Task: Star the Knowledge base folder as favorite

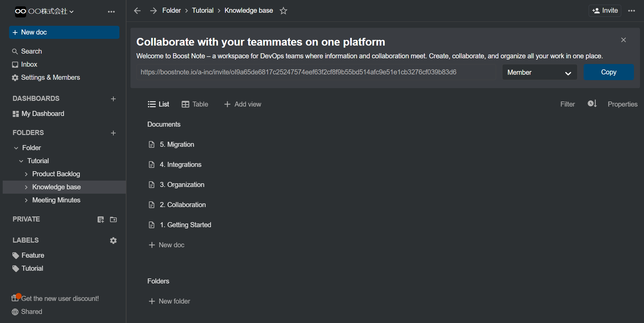Action: pyautogui.click(x=283, y=11)
